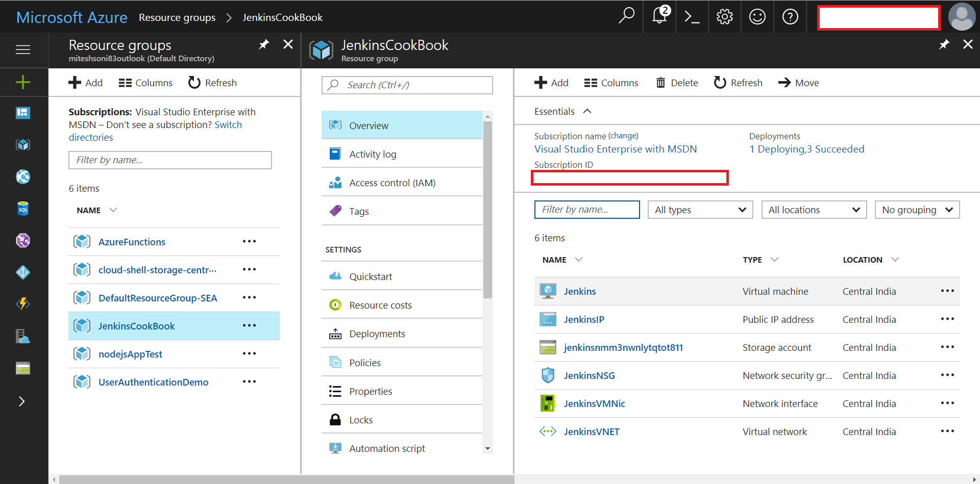Image resolution: width=980 pixels, height=484 pixels.
Task: Open the portal settings gear icon
Action: (725, 17)
